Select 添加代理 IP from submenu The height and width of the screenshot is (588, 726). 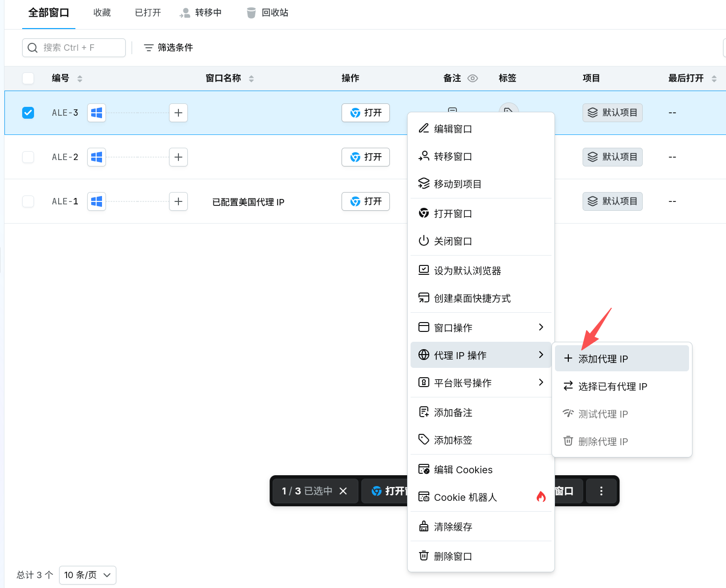622,359
